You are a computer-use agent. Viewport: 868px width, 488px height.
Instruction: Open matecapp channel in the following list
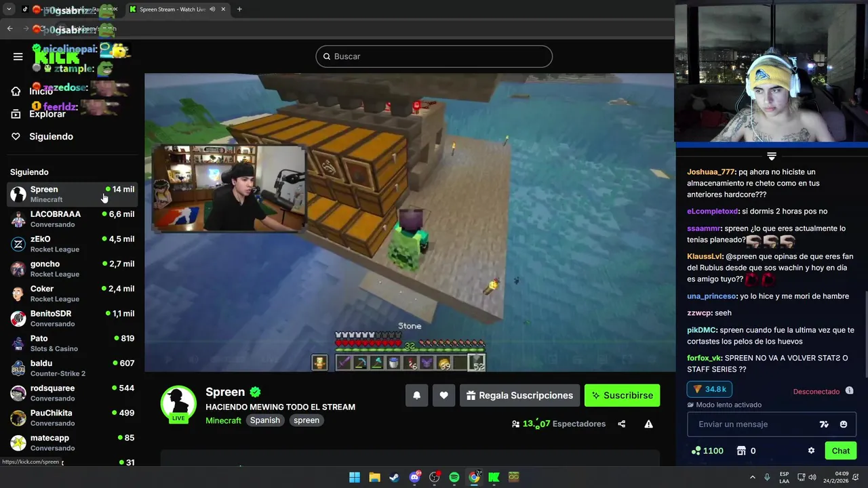[73, 443]
